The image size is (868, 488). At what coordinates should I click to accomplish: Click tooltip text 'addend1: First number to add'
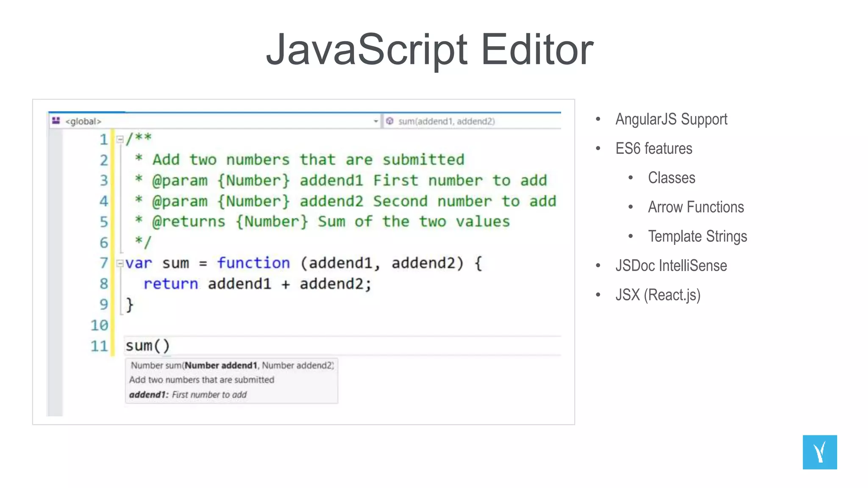pos(188,394)
